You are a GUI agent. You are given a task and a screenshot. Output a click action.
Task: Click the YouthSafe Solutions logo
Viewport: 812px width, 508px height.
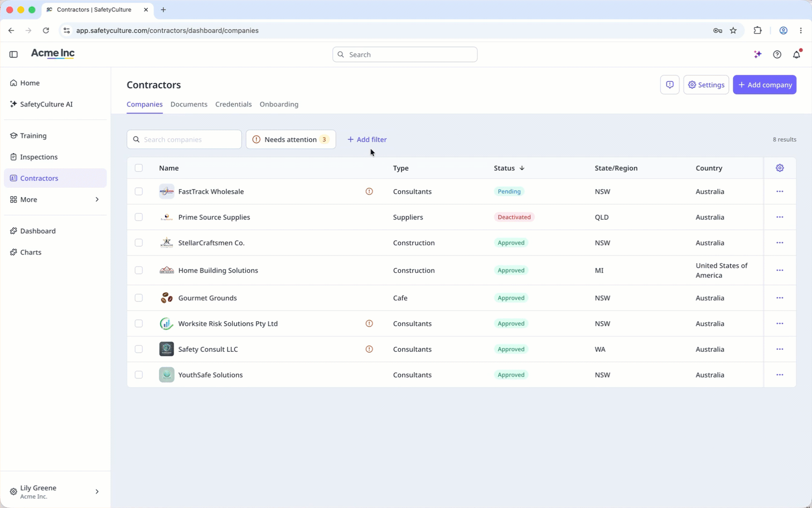pos(166,375)
